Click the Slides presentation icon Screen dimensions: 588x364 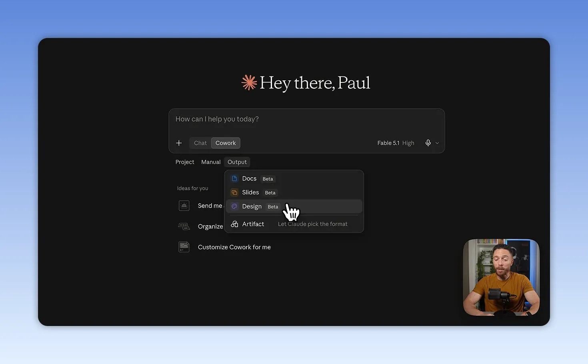234,192
